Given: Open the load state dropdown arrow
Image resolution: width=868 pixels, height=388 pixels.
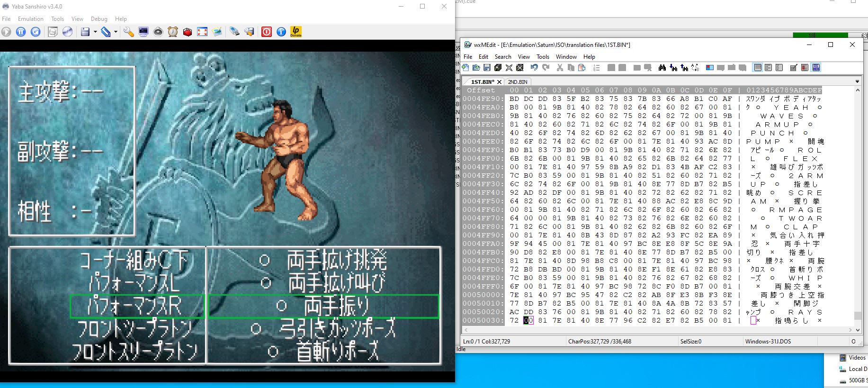Looking at the screenshot, I should point(116,32).
